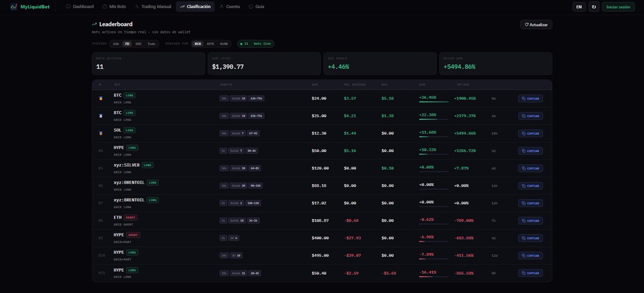Copy the xyz:BRENTOIL bot with $17.02 AUM
644x293 pixels.
point(530,203)
